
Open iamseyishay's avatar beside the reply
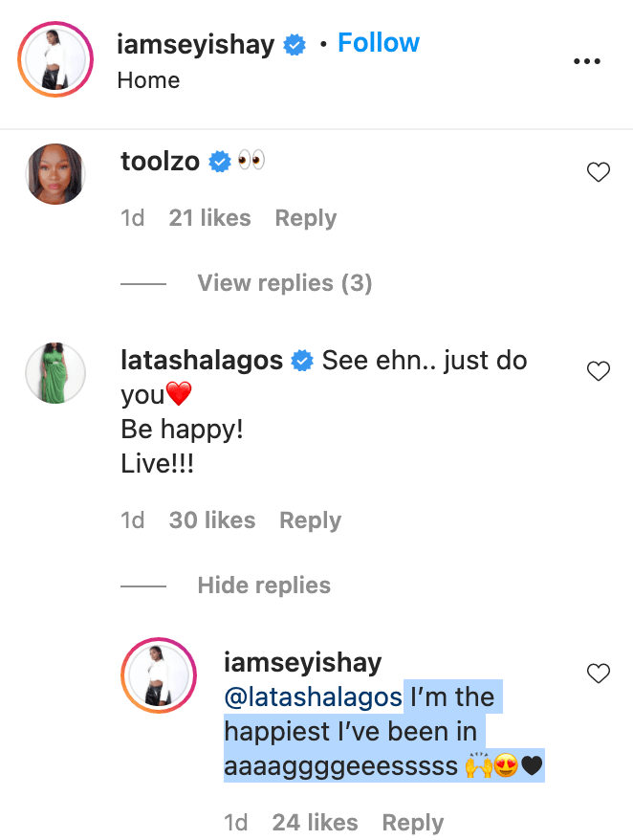[x=159, y=675]
